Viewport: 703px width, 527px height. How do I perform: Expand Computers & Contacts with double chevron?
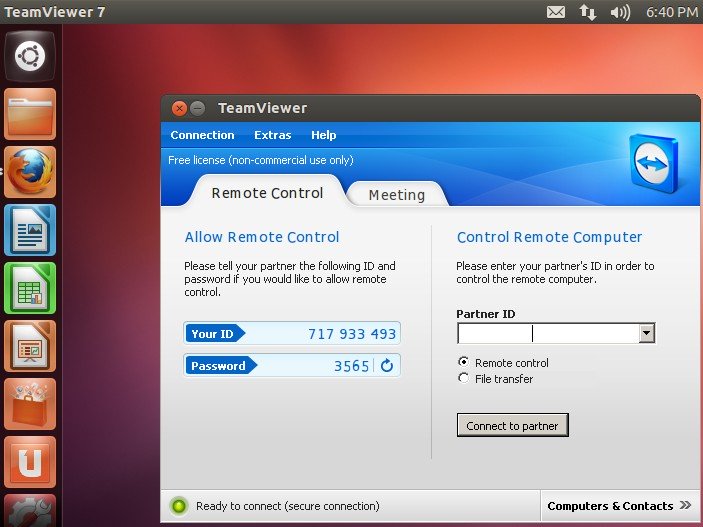(685, 505)
